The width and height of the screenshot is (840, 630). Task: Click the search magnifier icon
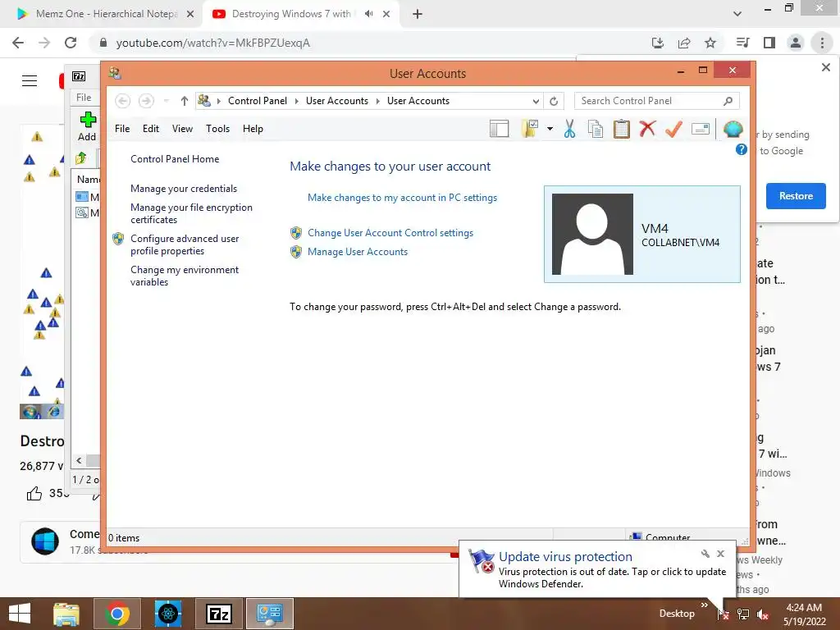coord(728,101)
